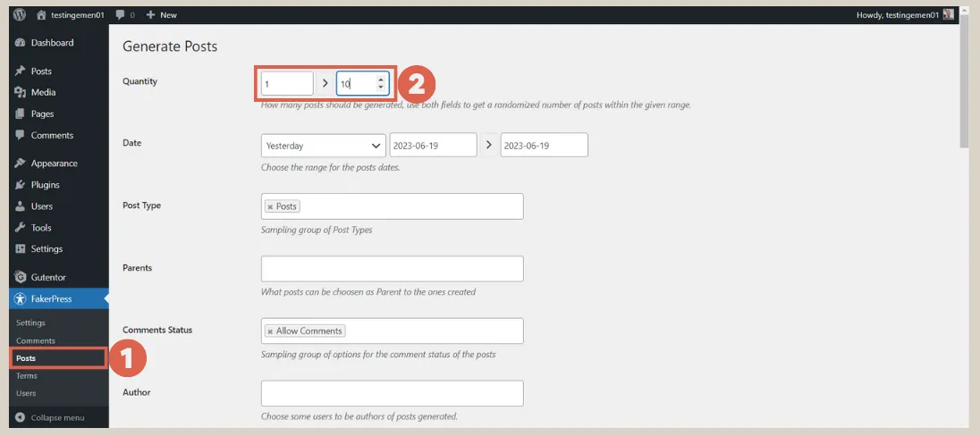Click the Gutentor logo icon
Viewport: 980px width, 436px height.
point(20,277)
